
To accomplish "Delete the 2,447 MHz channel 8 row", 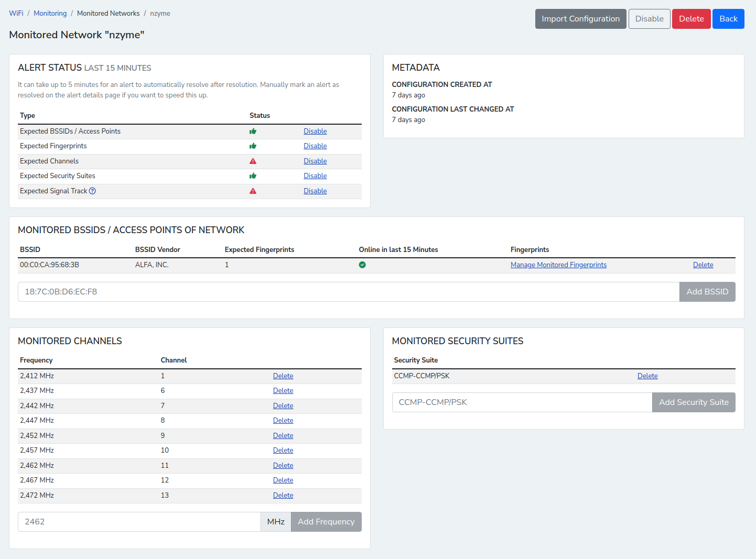I will point(283,421).
